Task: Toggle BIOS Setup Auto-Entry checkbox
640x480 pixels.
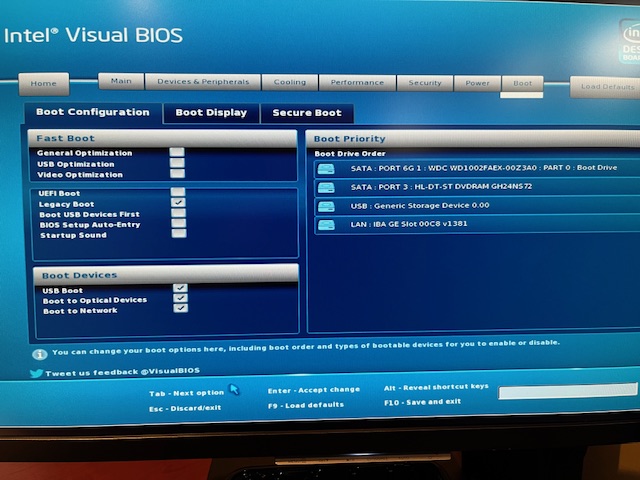Action: coord(179,223)
